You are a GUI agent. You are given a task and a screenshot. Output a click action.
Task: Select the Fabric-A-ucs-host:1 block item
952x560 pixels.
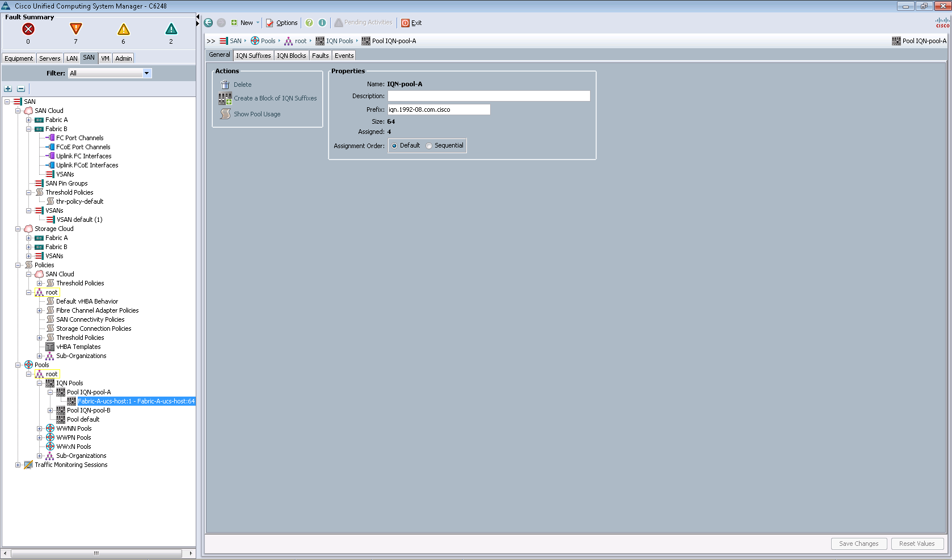[x=136, y=401]
